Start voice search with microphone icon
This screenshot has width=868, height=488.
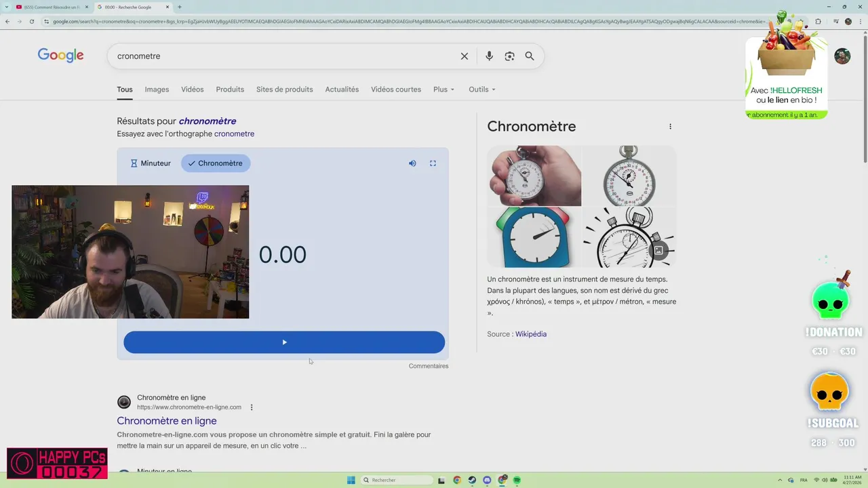pos(489,56)
